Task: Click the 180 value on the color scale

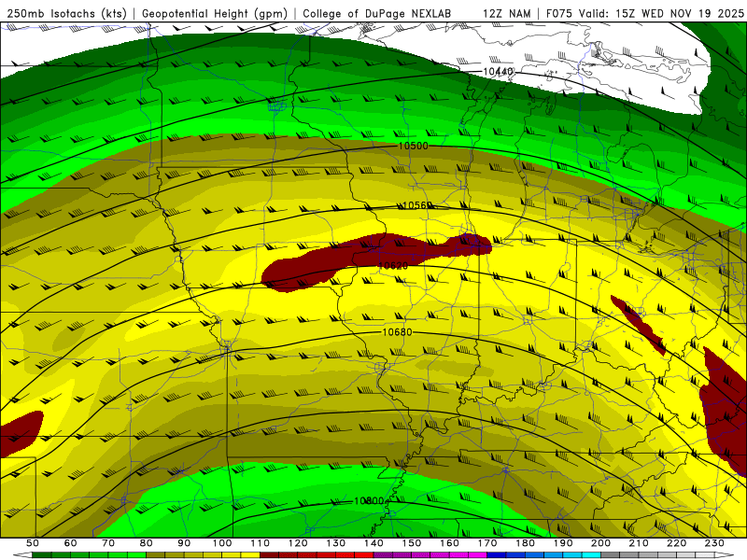Action: pos(526,543)
